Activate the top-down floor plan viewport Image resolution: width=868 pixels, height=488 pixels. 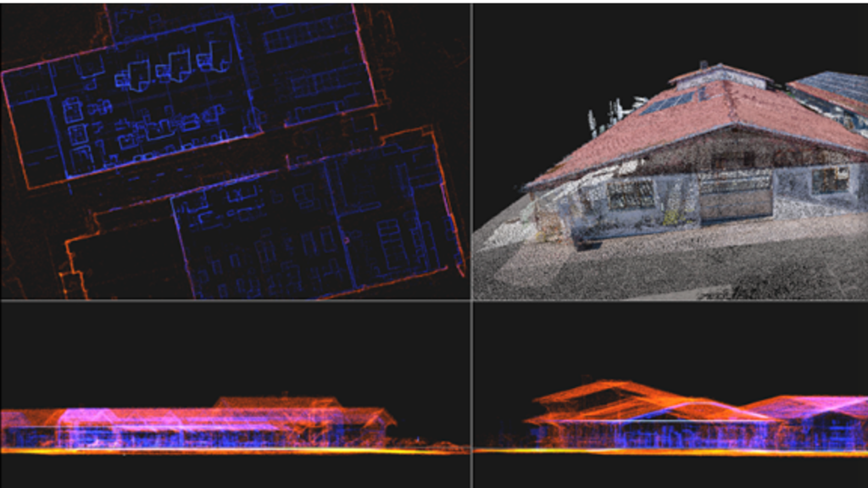pos(236,152)
